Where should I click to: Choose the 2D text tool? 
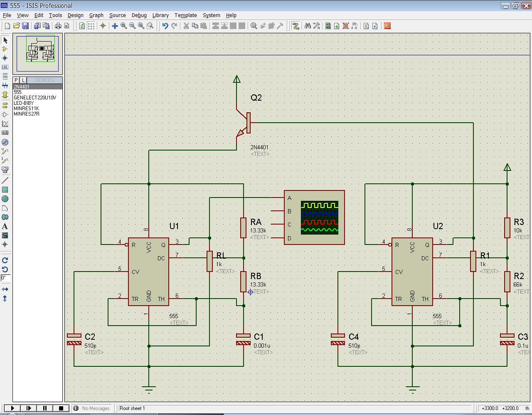5,227
